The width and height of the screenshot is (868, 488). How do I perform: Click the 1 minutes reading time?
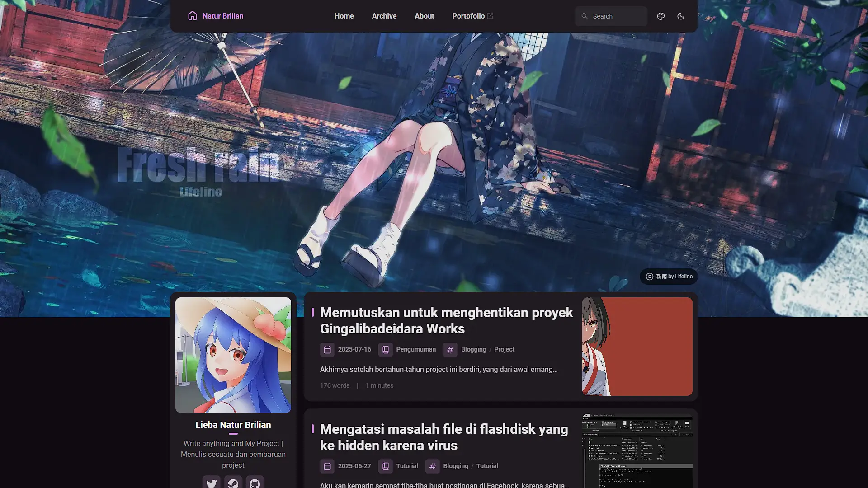[x=380, y=386]
